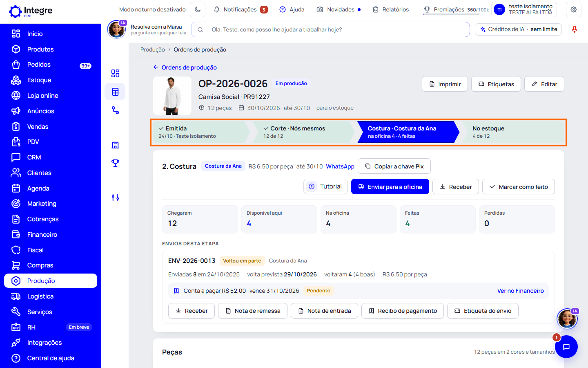This screenshot has height=368, width=588.
Task: Open Recibo de pagamento
Action: click(x=403, y=311)
